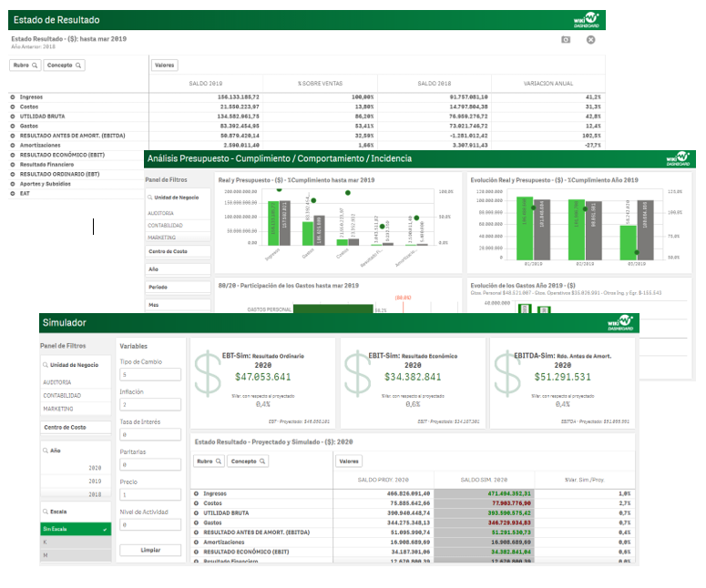Click the SALDO SIM. 2020 column header
Image resolution: width=706 pixels, height=588 pixels.
pyautogui.click(x=484, y=480)
